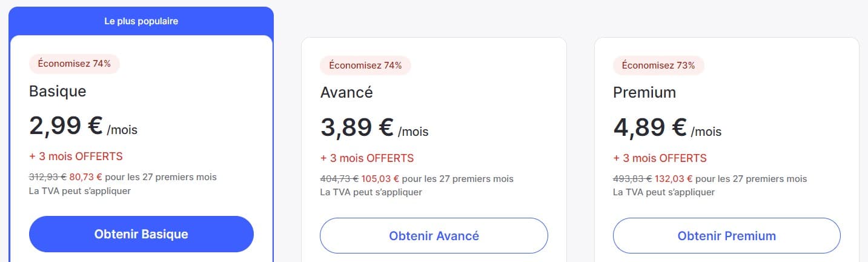
Task: Click '+ 3 mois OFFERTS' under Premium
Action: pyautogui.click(x=660, y=158)
